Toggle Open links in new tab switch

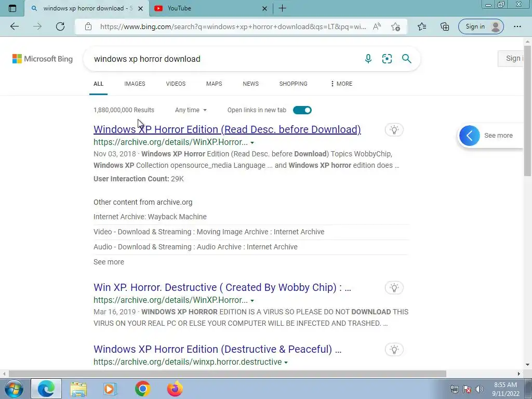coord(302,110)
